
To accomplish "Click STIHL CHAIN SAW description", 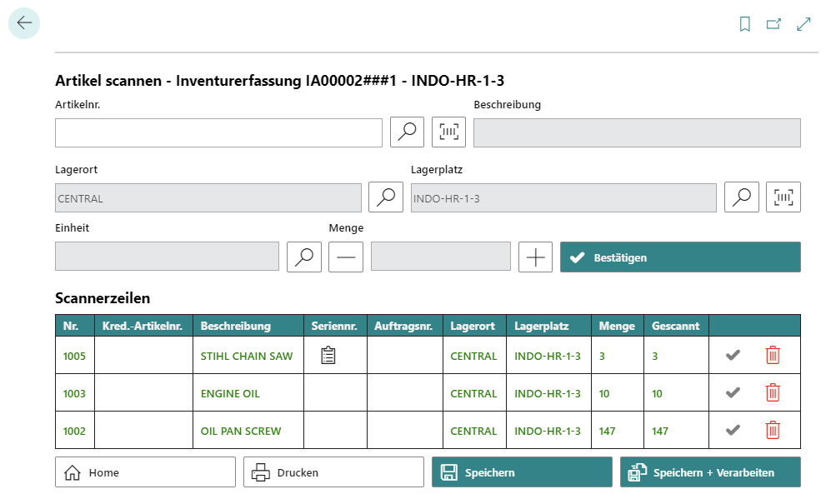I will (x=247, y=356).
